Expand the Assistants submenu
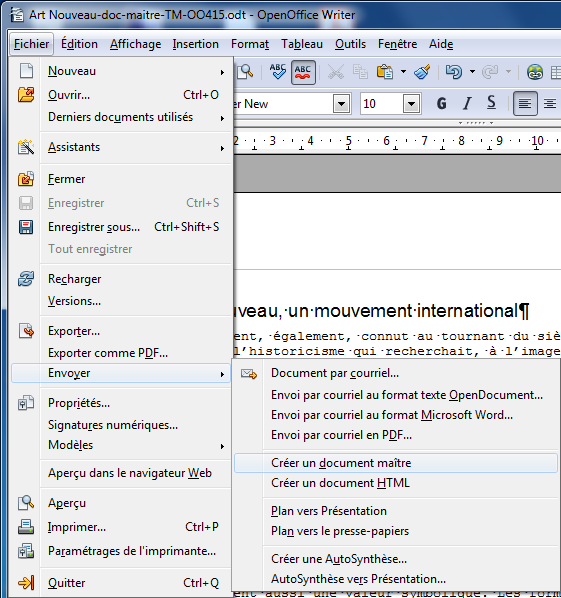This screenshot has height=598, width=561. pos(121,147)
